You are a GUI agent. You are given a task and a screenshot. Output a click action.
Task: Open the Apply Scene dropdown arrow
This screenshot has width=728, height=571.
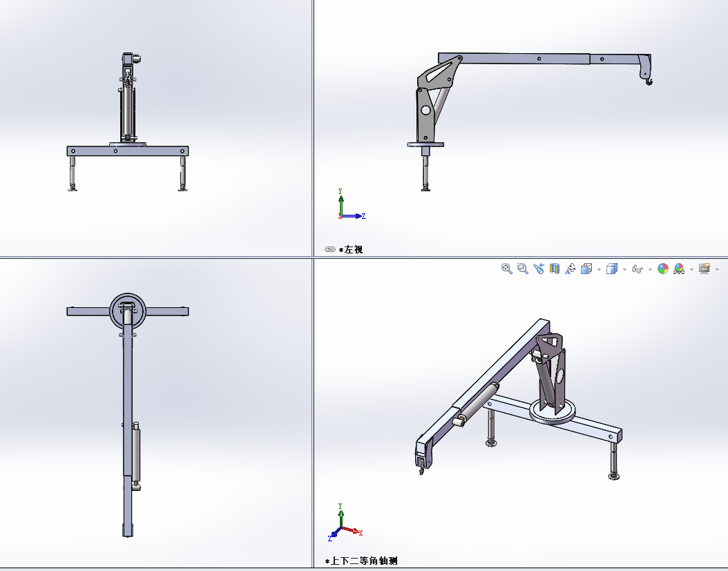point(692,269)
